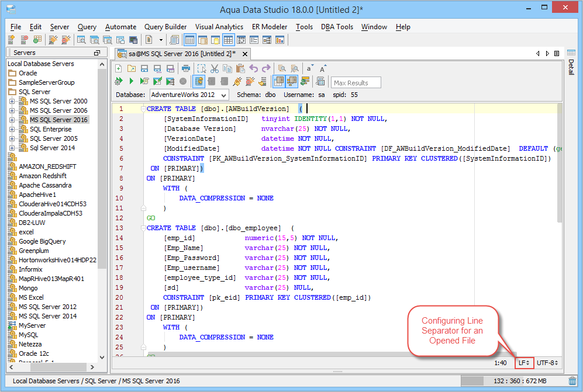Click the Execute query play icon
The height and width of the screenshot is (392, 583).
(132, 81)
